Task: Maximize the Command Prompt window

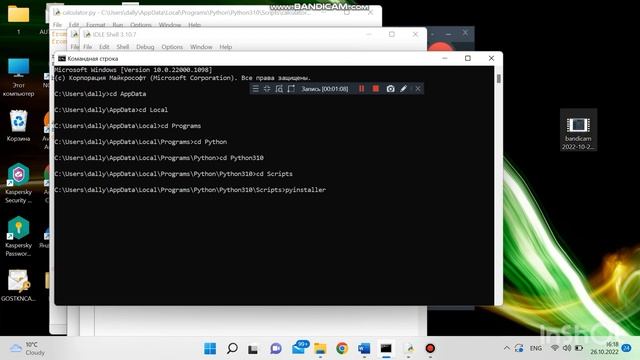Action: click(468, 58)
